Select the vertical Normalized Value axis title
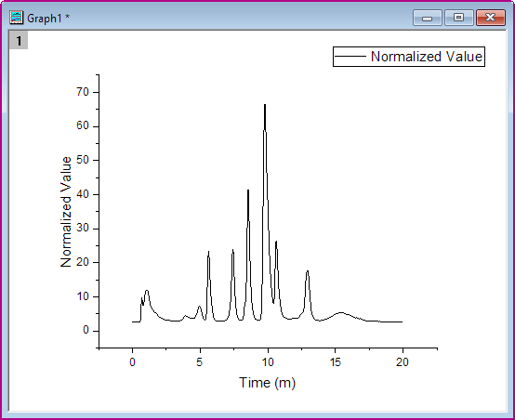 pyautogui.click(x=66, y=212)
